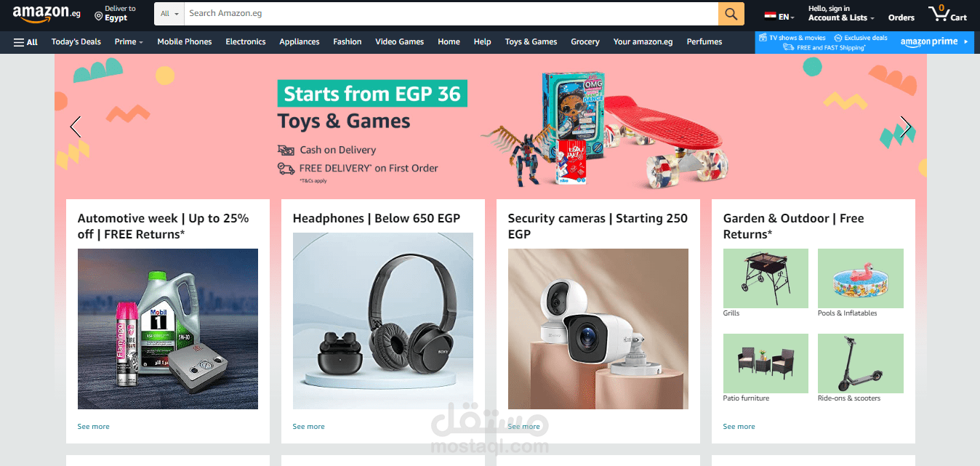Click the Amazon.eg logo
Viewport: 980px width, 466px height.
tap(47, 13)
